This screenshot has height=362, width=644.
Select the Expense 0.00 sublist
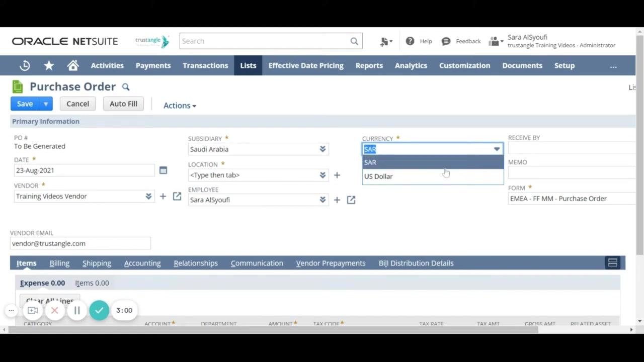pyautogui.click(x=42, y=283)
